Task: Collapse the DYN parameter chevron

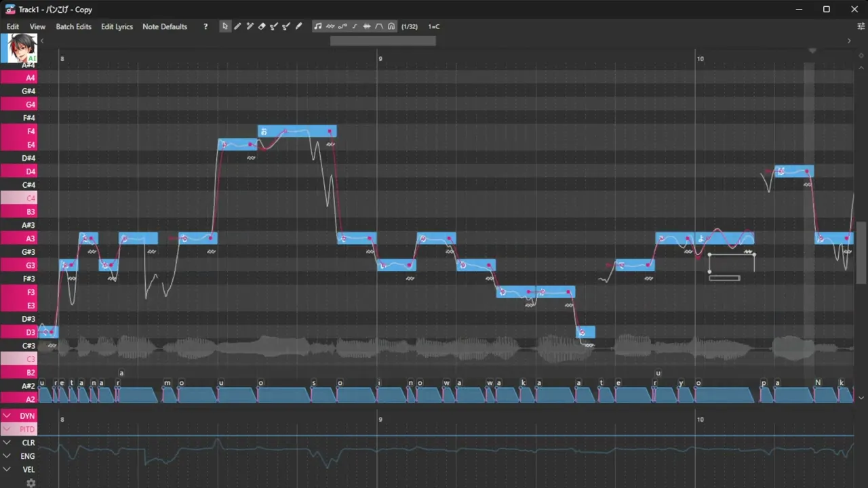Action: pyautogui.click(x=7, y=415)
